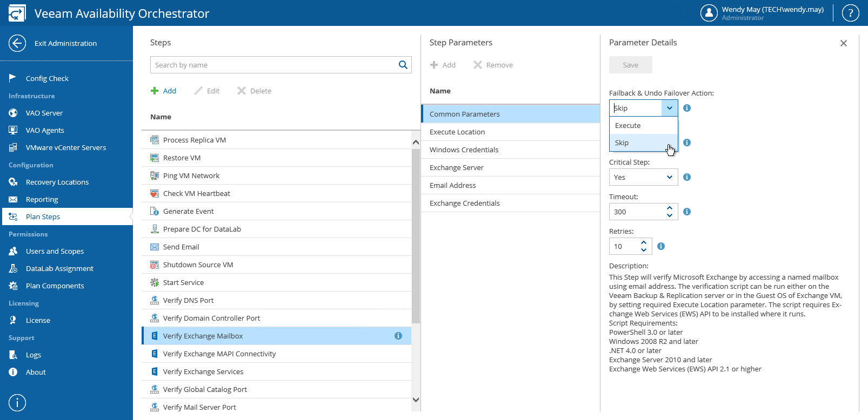Click the Plan Steps sidebar icon

coord(13,216)
